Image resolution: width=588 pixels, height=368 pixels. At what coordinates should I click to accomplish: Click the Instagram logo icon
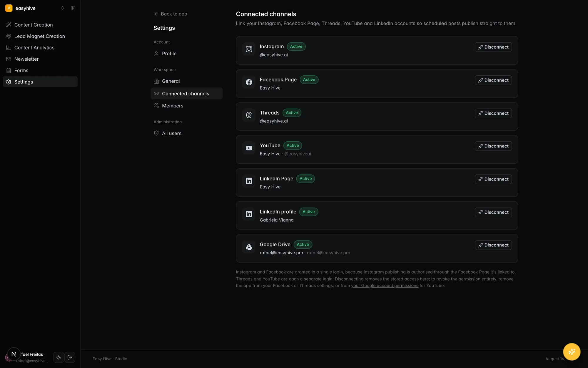249,49
